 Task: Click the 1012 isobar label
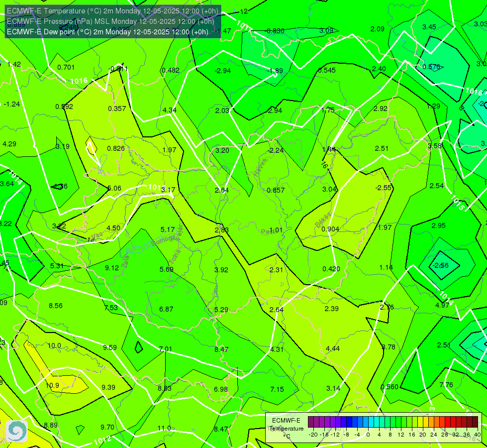[x=102, y=441]
